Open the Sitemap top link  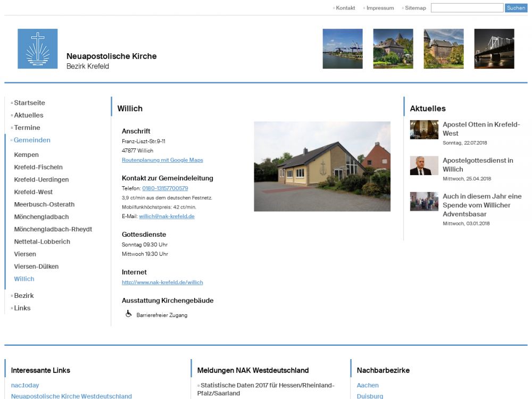pyautogui.click(x=415, y=8)
